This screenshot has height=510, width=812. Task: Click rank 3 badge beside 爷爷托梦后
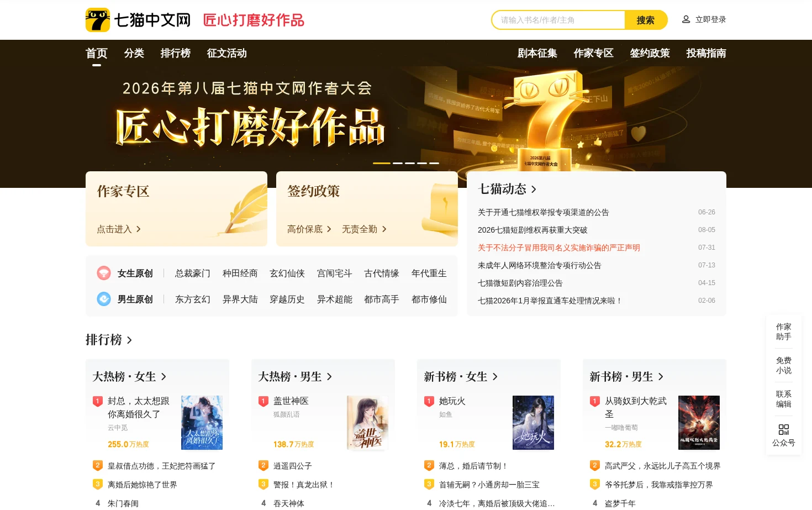595,485
